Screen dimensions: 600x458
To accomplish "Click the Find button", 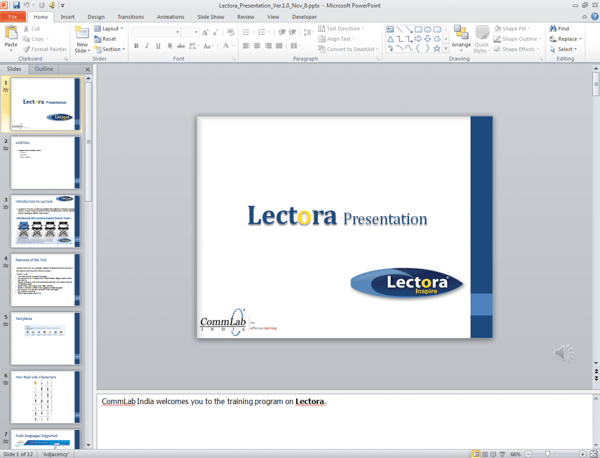I will click(559, 29).
